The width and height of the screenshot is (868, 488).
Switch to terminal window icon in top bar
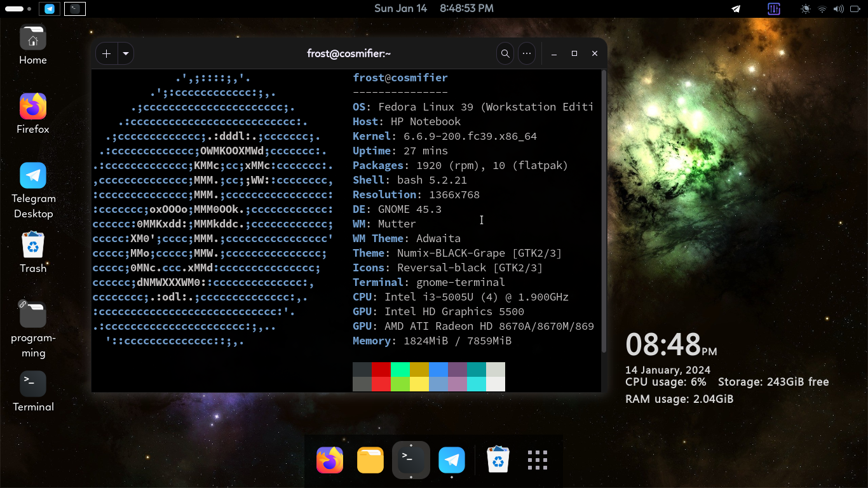pos(75,9)
